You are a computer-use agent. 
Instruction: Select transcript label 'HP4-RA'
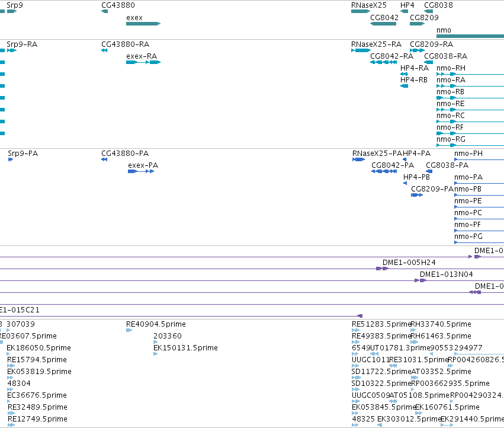[x=415, y=68]
